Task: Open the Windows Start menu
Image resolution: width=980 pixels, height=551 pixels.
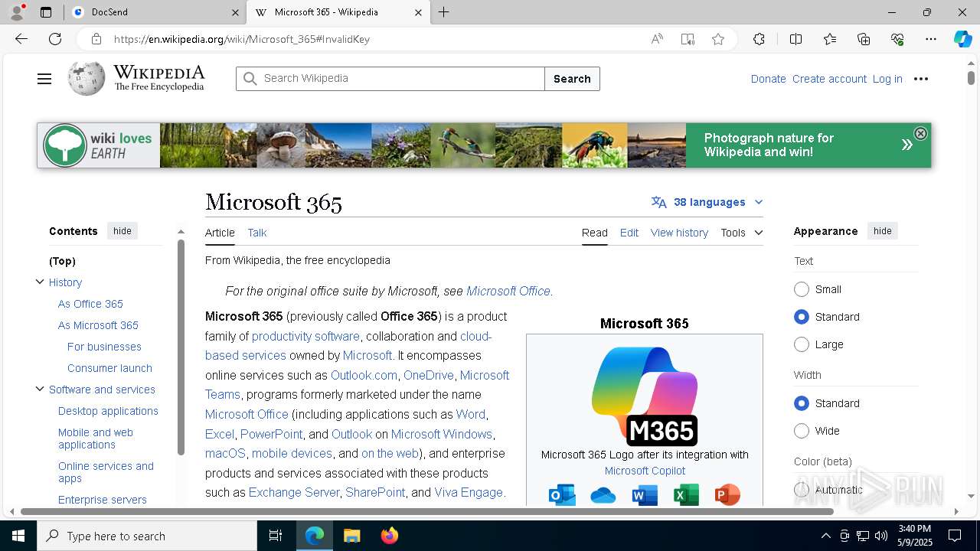Action: (x=18, y=536)
